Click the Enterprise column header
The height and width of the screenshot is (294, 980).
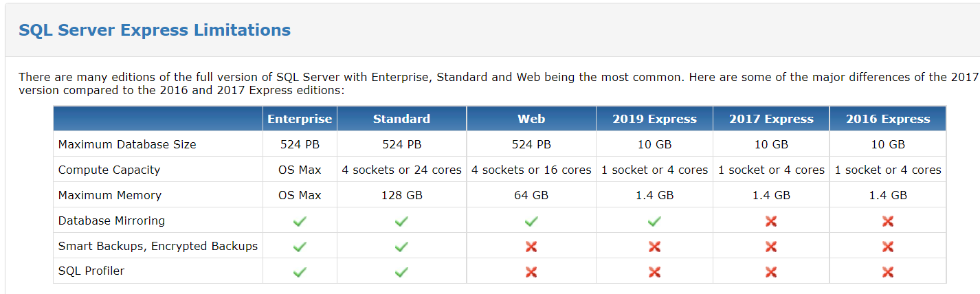tap(300, 119)
